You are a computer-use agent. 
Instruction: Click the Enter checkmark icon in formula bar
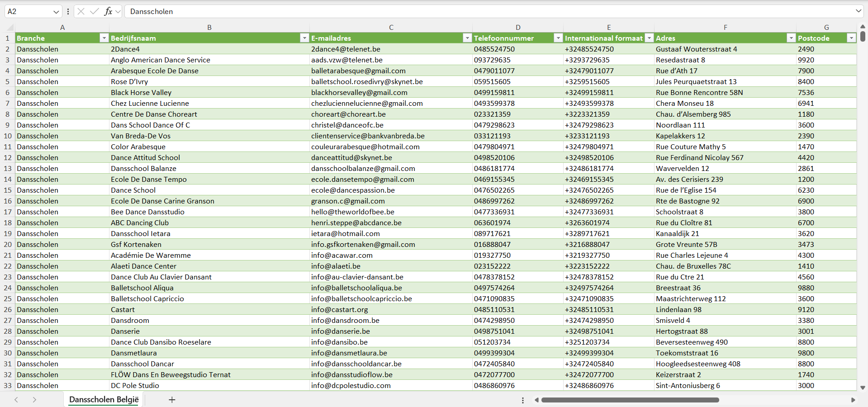coord(94,11)
